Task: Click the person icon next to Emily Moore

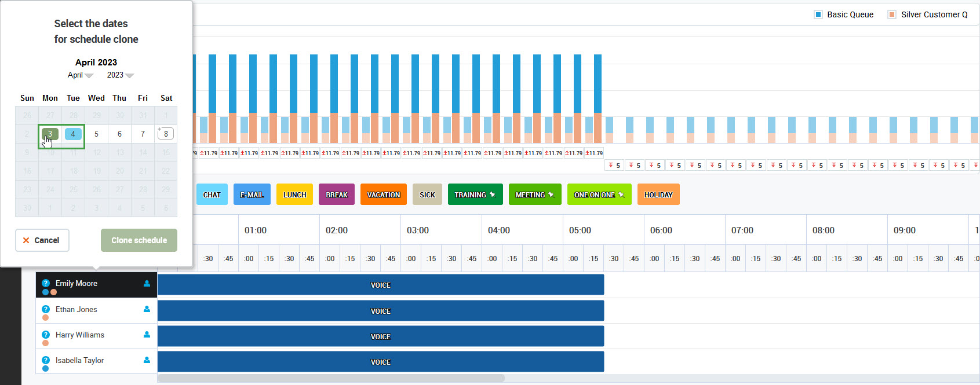Action: (147, 284)
